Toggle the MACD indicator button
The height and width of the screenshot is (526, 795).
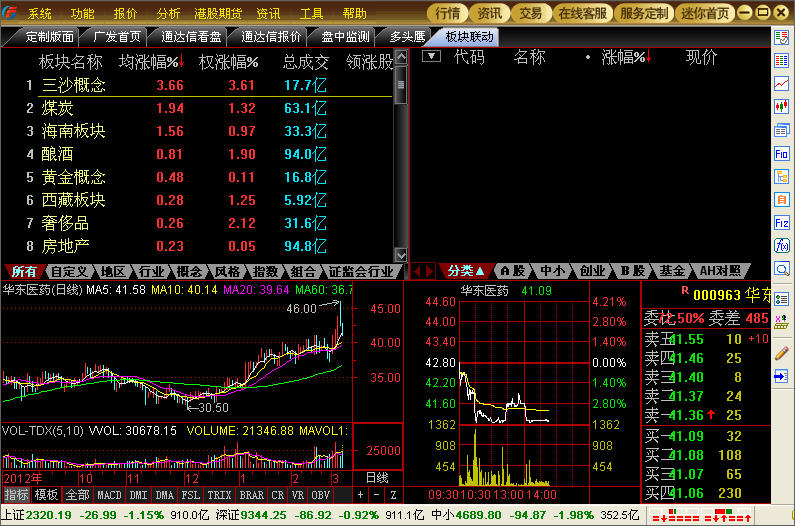pyautogui.click(x=109, y=495)
